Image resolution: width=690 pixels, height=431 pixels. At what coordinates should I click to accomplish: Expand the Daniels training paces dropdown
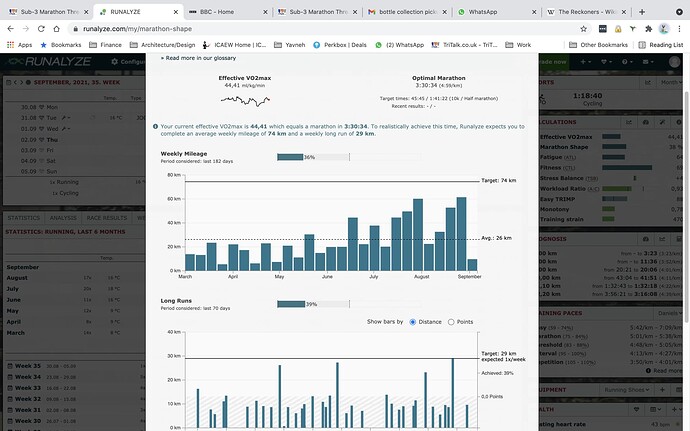(x=670, y=313)
